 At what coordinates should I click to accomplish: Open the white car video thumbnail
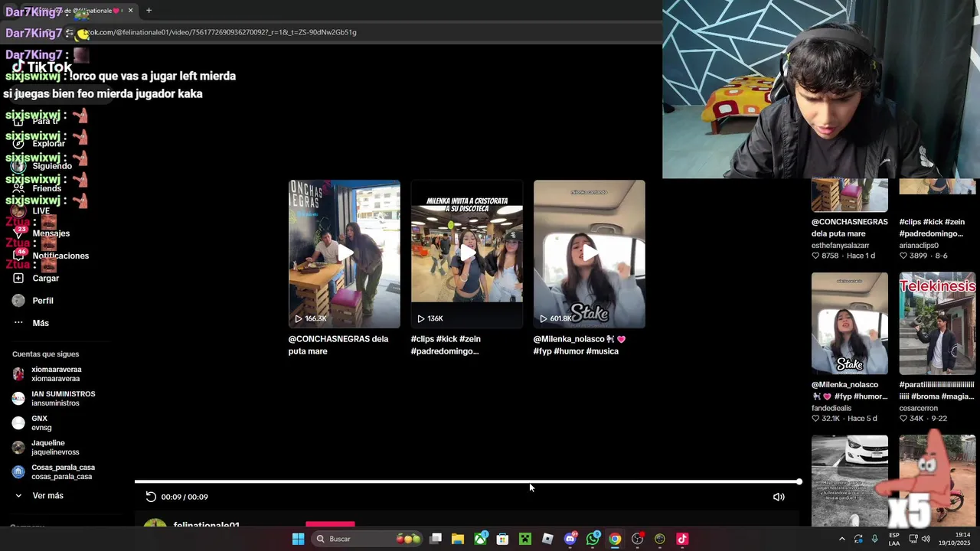pyautogui.click(x=850, y=481)
